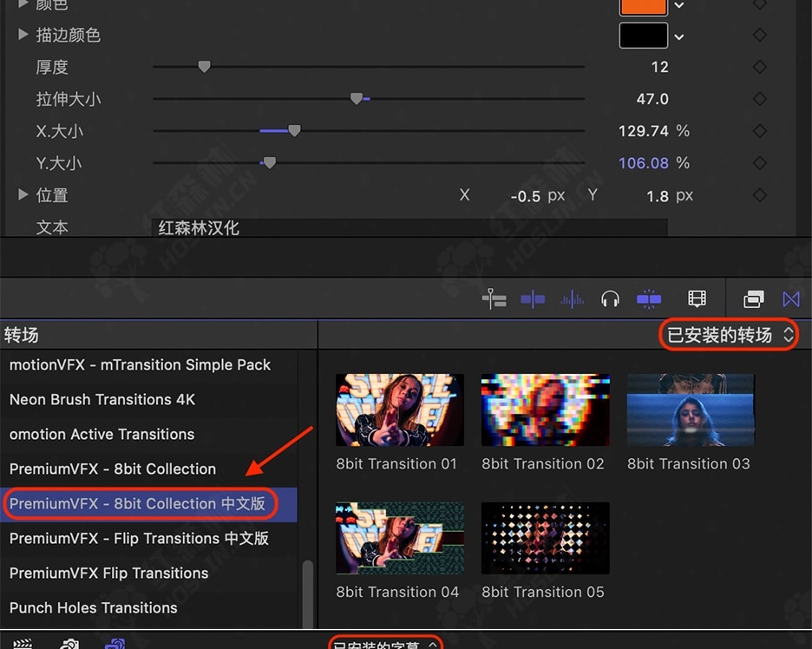The image size is (812, 649).
Task: Select PremiumVFX - 8bit Collection 中文版 category
Action: 148,504
